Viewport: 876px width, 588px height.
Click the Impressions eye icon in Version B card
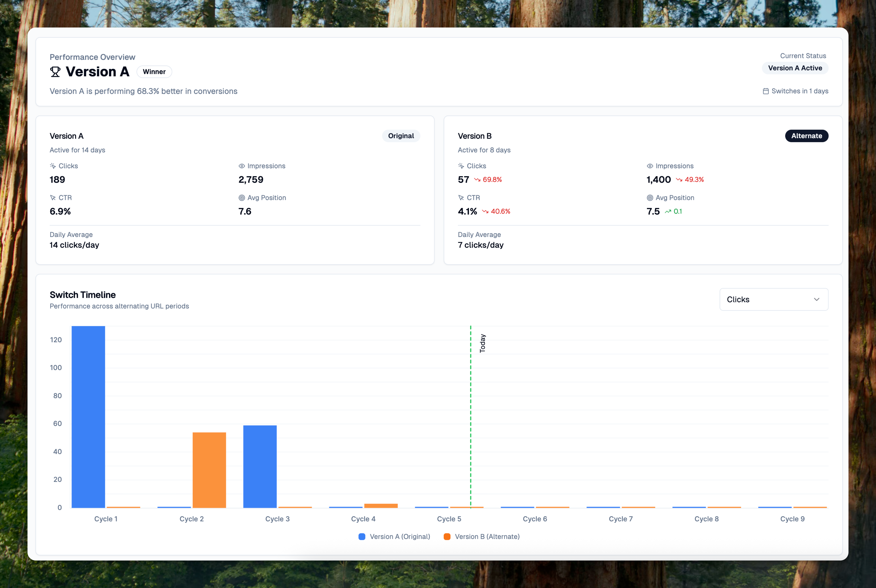[650, 166]
